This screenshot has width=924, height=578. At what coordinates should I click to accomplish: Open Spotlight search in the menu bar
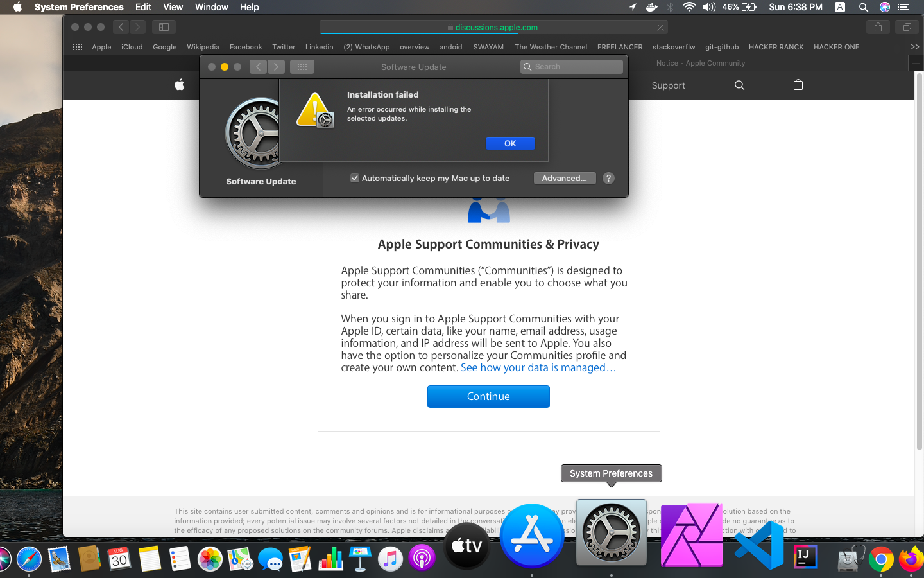864,7
